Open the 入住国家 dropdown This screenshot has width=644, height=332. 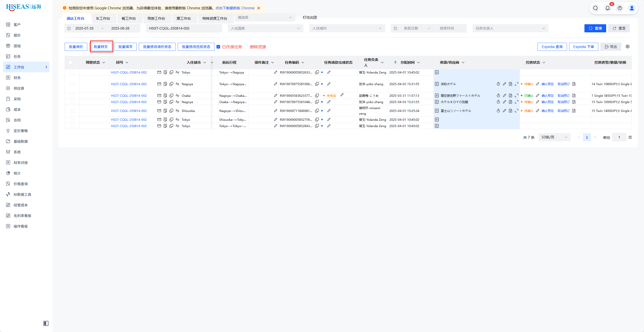[265, 28]
